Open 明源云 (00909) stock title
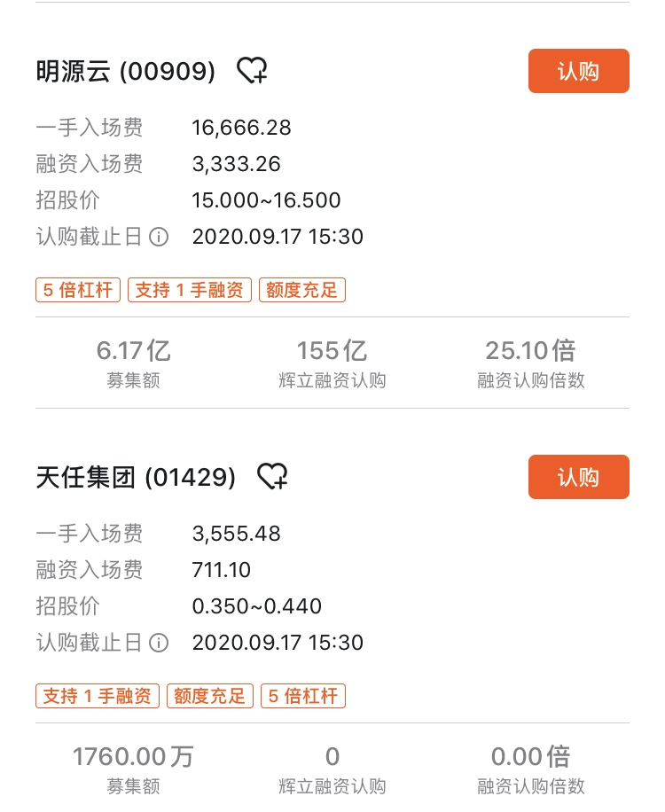The width and height of the screenshot is (665, 812). [125, 71]
